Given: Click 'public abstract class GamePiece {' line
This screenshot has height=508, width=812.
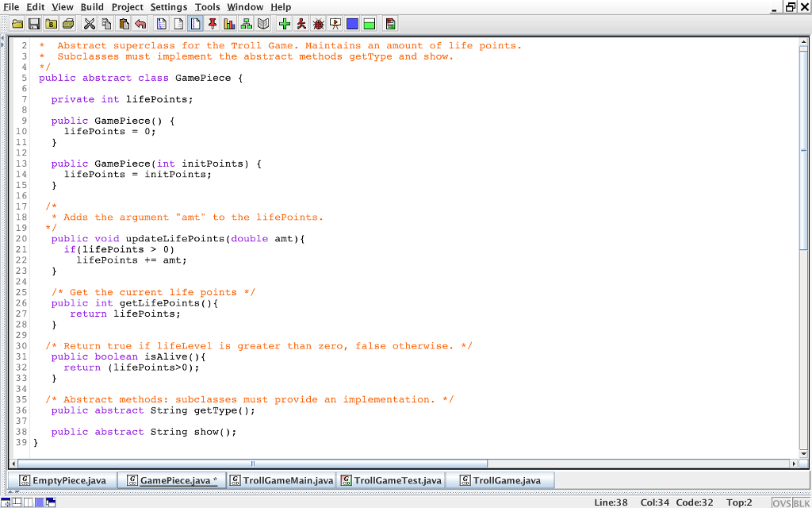Looking at the screenshot, I should point(141,78).
